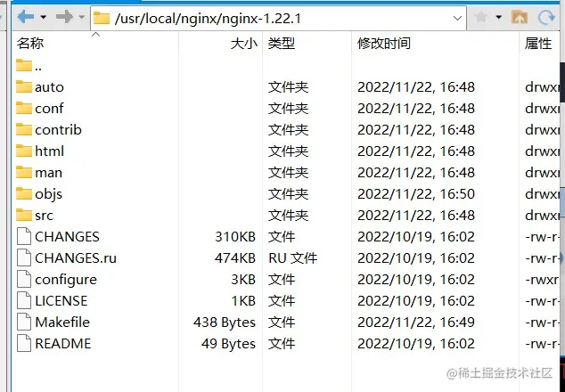The width and height of the screenshot is (565, 392).
Task: Expand the address bar path dropdown
Action: [x=457, y=18]
